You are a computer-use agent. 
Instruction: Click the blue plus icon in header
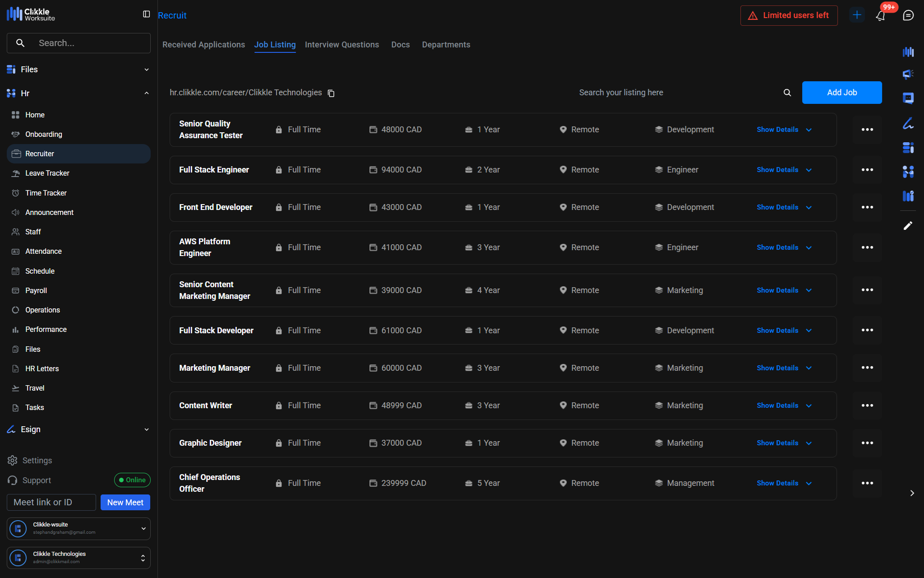coord(857,15)
